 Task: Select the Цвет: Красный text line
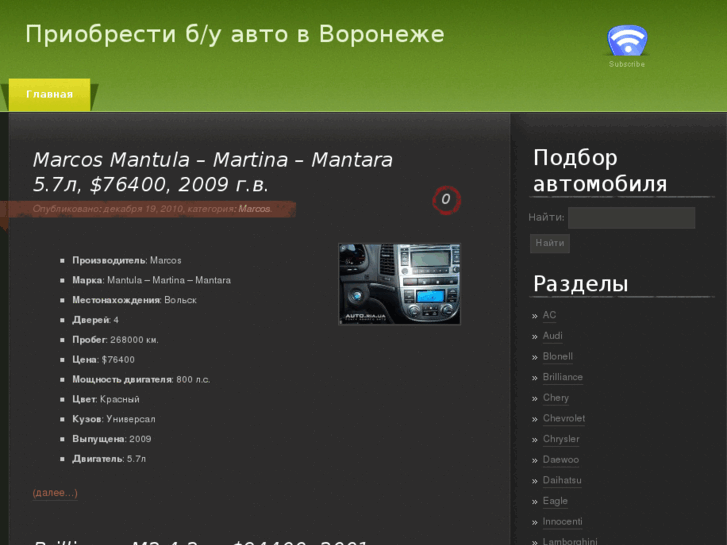[106, 399]
